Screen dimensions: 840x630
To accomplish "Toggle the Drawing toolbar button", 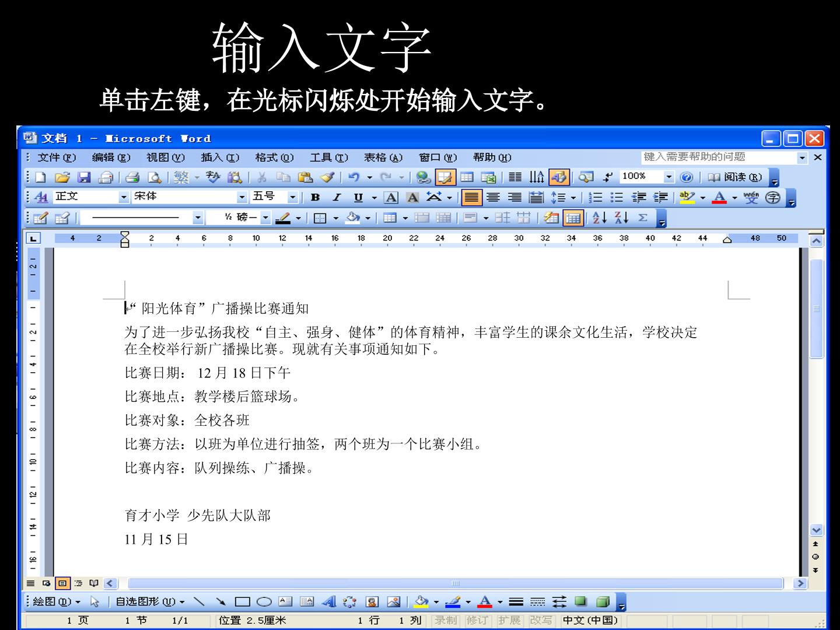I will (558, 177).
